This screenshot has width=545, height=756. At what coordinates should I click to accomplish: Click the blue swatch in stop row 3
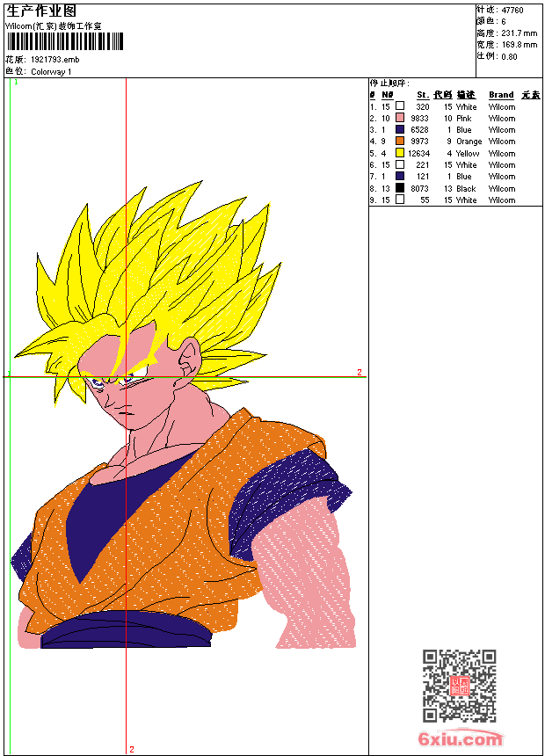(400, 129)
